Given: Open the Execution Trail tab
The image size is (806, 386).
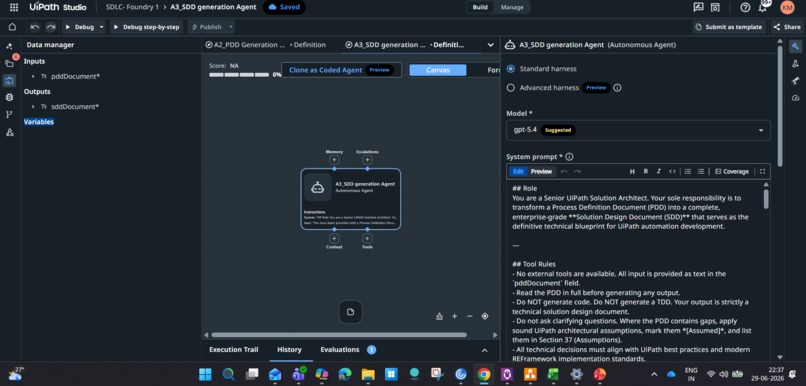Looking at the screenshot, I should (x=234, y=350).
